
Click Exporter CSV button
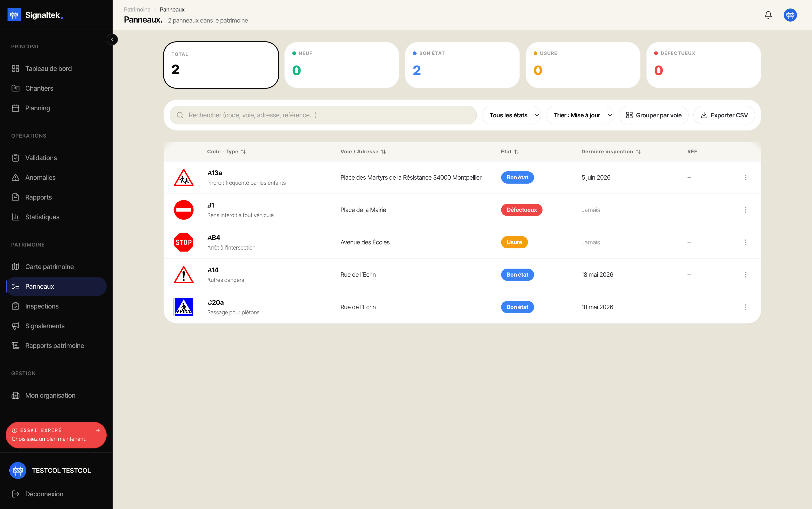(724, 115)
